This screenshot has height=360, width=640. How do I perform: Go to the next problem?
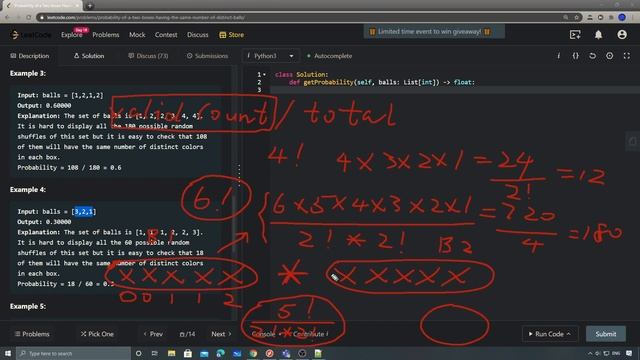pos(221,334)
